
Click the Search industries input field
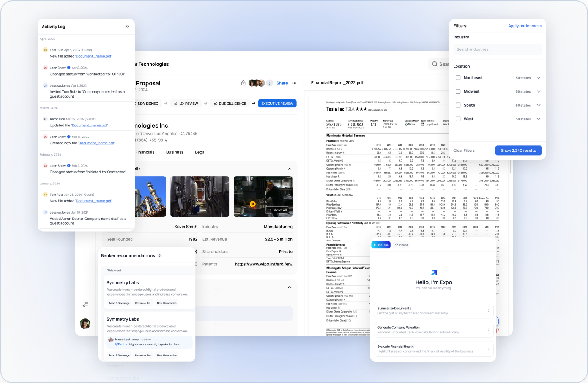(497, 49)
